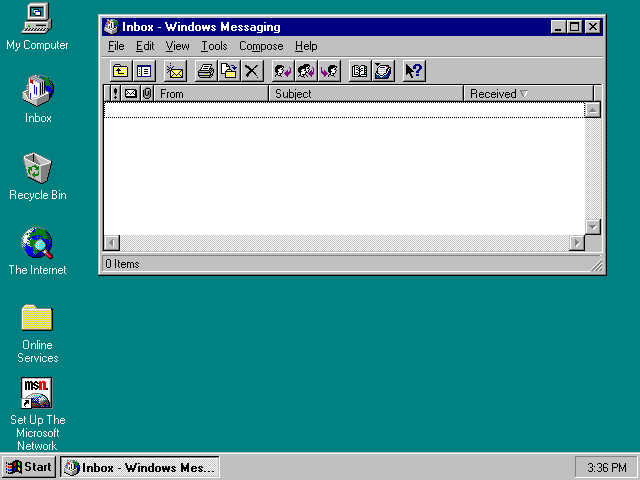Click the 3:36 PM clock
Viewport: 640px width, 480px height.
click(606, 467)
